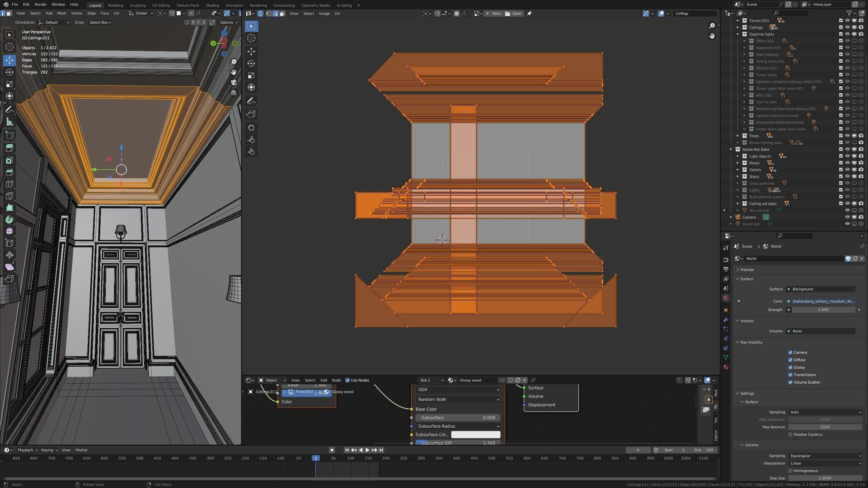This screenshot has height=488, width=868.
Task: Open the Object properties tab
Action: pos(726,310)
